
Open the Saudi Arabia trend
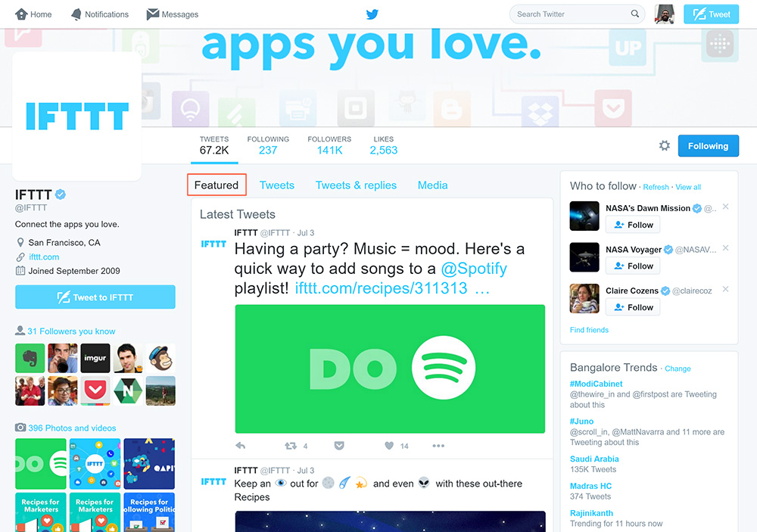[x=593, y=459]
